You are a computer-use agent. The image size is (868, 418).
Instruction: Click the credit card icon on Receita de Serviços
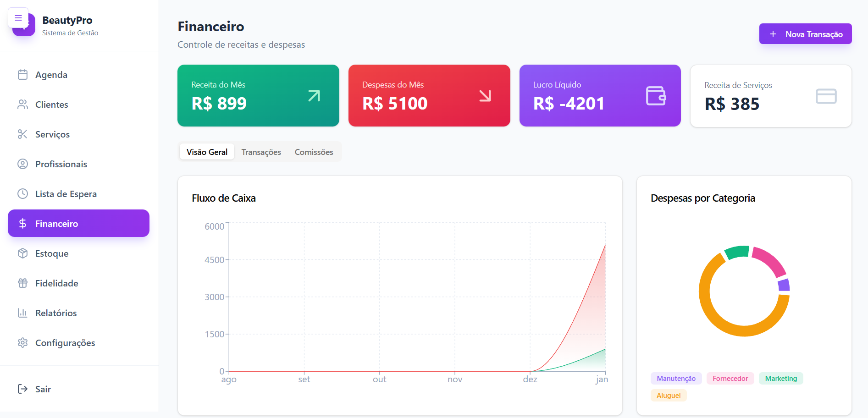826,96
